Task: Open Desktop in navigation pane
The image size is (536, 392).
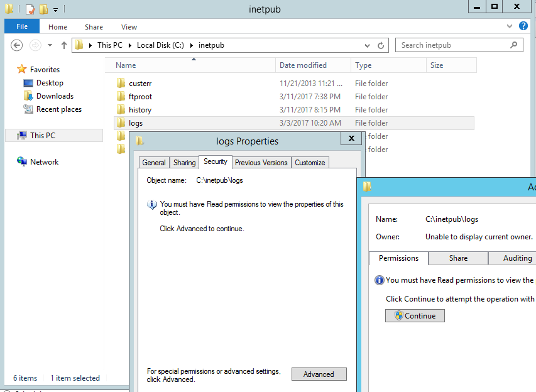Action: (x=50, y=83)
